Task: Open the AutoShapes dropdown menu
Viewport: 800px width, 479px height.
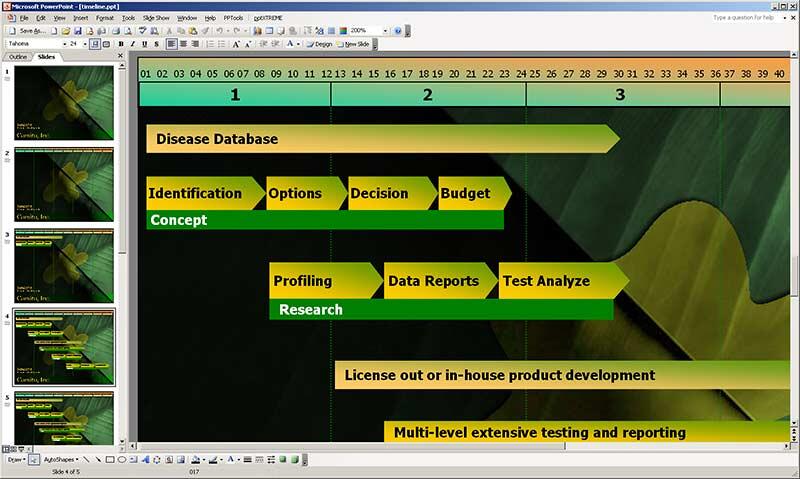Action: click(60, 460)
